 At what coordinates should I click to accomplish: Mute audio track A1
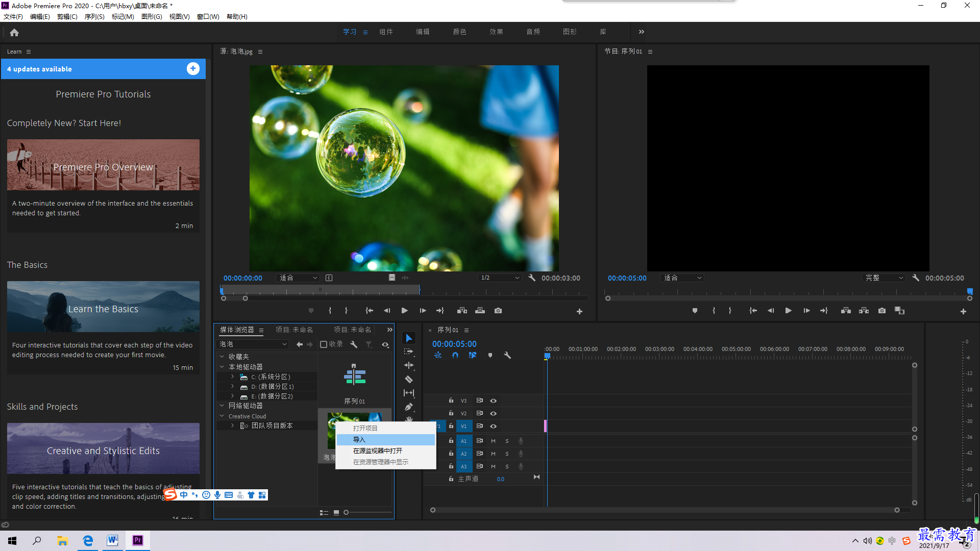pyautogui.click(x=493, y=441)
